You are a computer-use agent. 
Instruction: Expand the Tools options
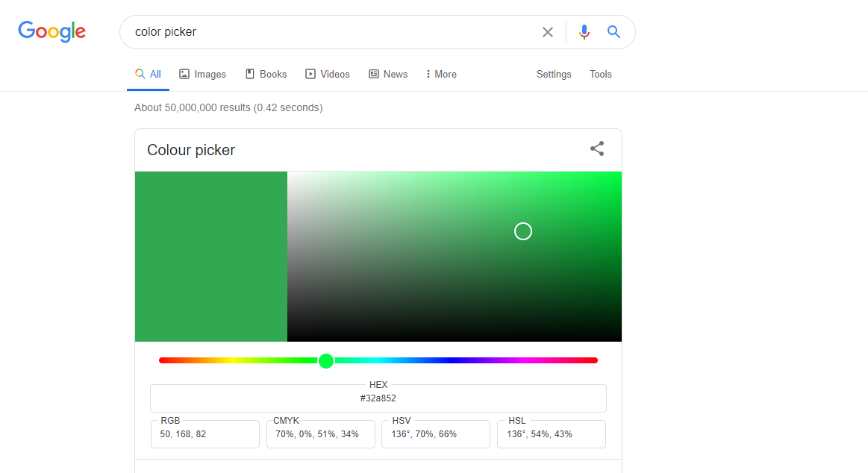click(601, 74)
